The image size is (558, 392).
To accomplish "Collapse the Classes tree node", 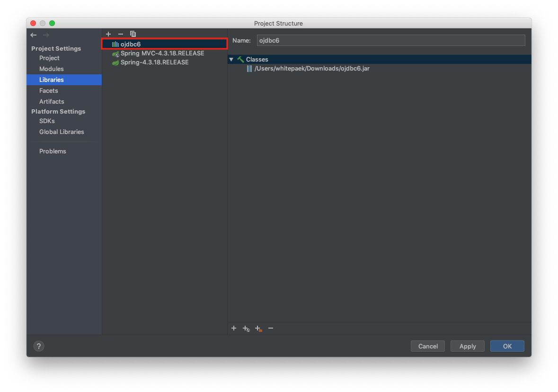I will [231, 60].
